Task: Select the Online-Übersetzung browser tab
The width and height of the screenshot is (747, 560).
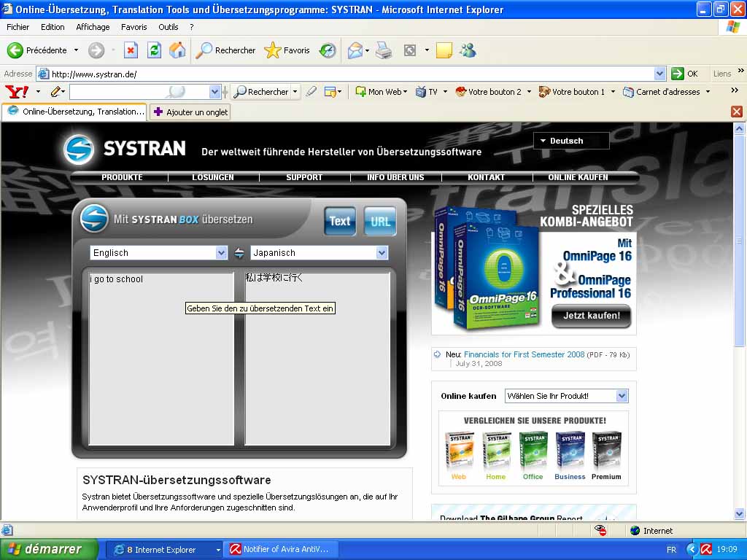Action: point(75,112)
